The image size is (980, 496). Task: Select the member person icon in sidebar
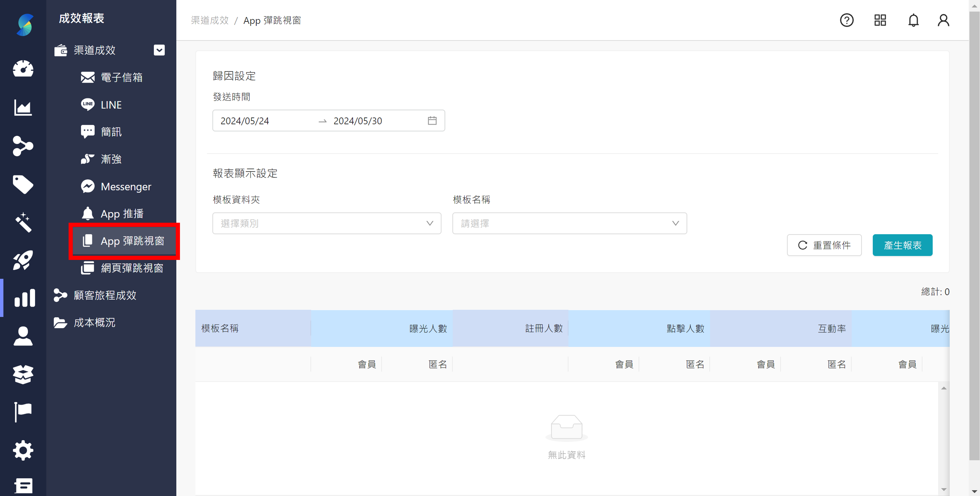[23, 336]
